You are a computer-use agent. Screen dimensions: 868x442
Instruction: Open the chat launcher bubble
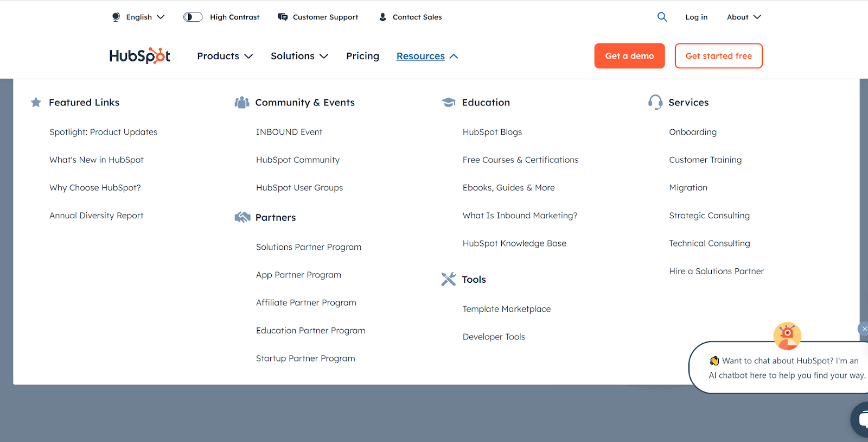[x=860, y=419]
